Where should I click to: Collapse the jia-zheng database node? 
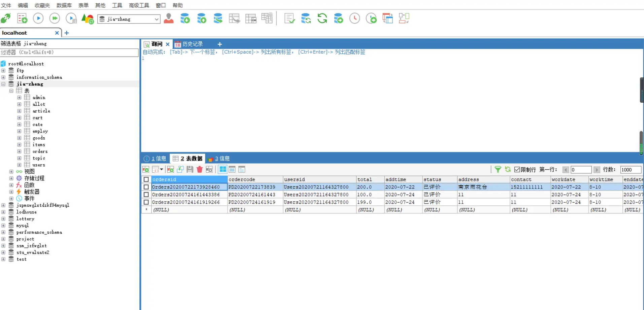pyautogui.click(x=3, y=84)
